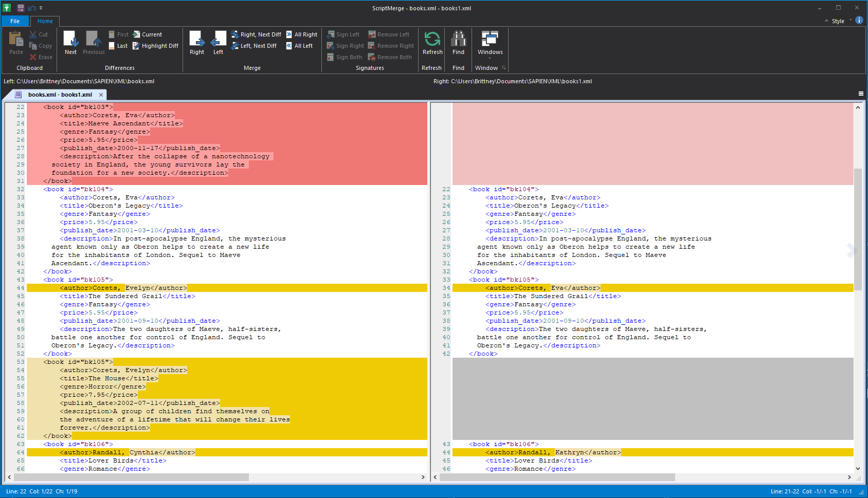Collapse the ribbon with the chevron
This screenshot has height=498, width=868.
tap(826, 21)
